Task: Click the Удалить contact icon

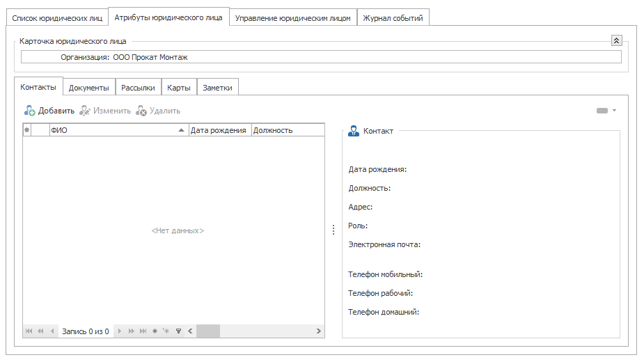Action: click(x=141, y=111)
